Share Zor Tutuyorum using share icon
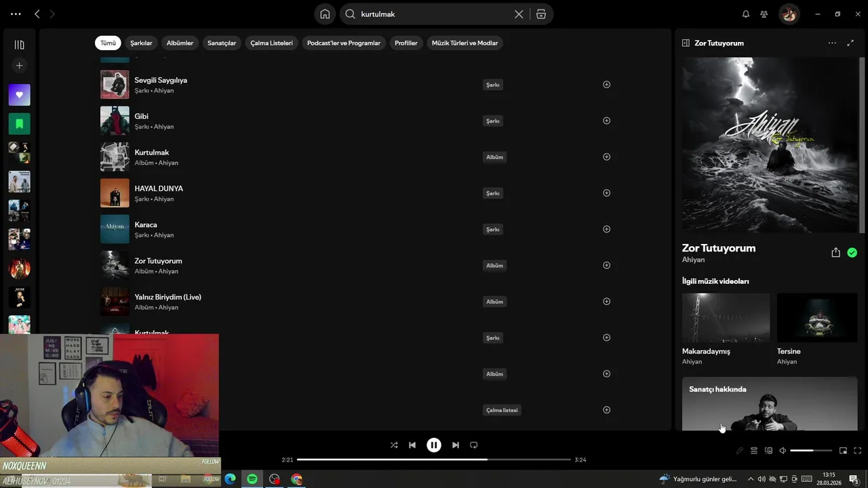Screen dimensions: 868x488 tap(835, 252)
